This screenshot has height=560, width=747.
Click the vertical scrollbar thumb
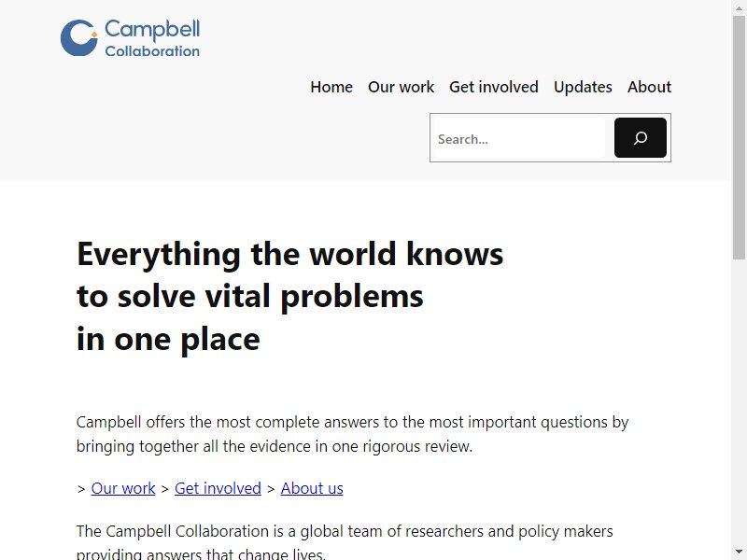(x=739, y=137)
